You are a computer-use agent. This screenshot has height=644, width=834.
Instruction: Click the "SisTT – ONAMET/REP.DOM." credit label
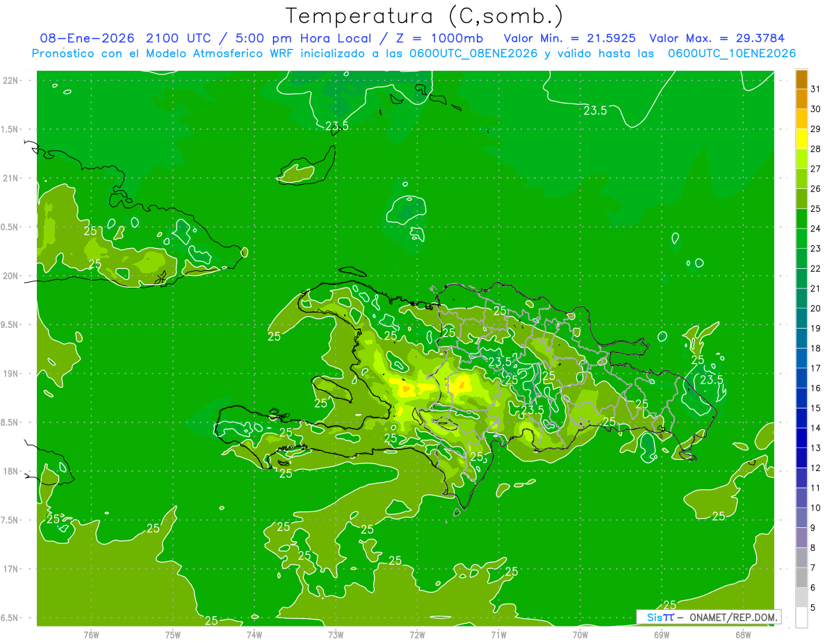[709, 617]
